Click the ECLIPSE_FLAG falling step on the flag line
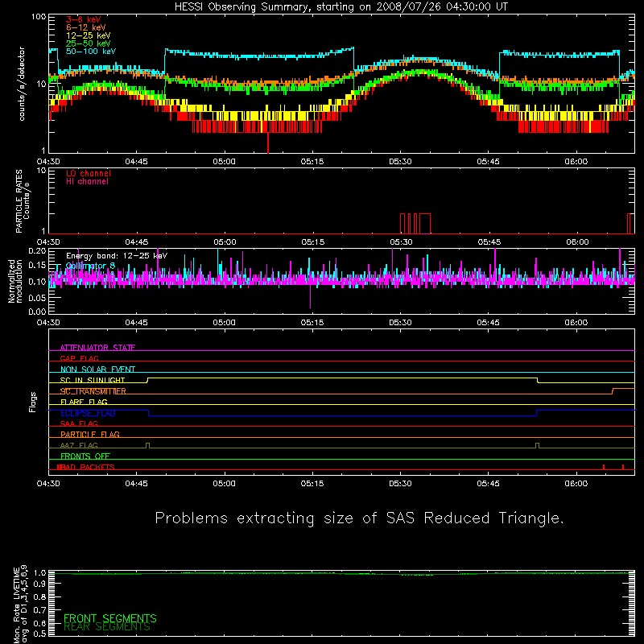Viewport: 644px width, 644px height. tap(148, 413)
